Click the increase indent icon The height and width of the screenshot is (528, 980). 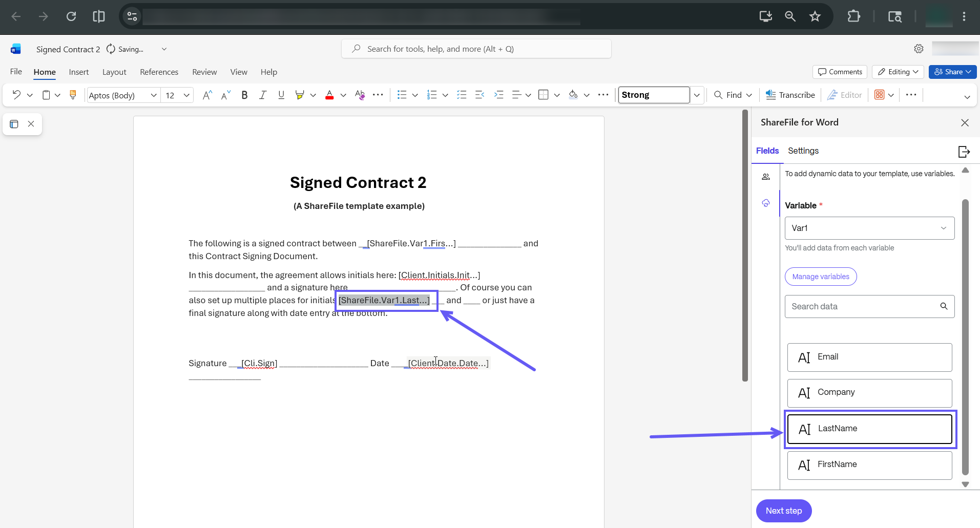point(498,95)
